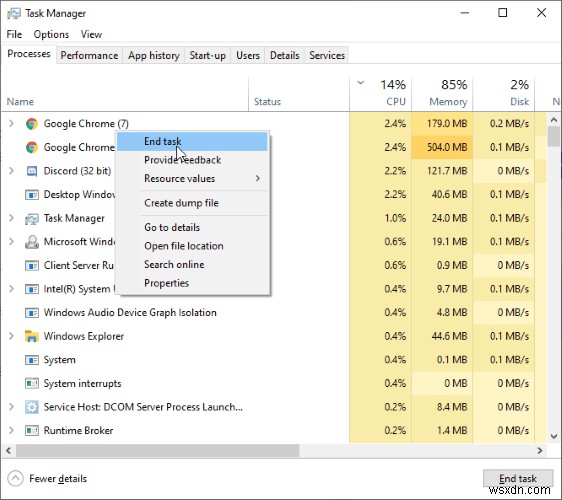
Task: Open the Options menu
Action: 51,34
